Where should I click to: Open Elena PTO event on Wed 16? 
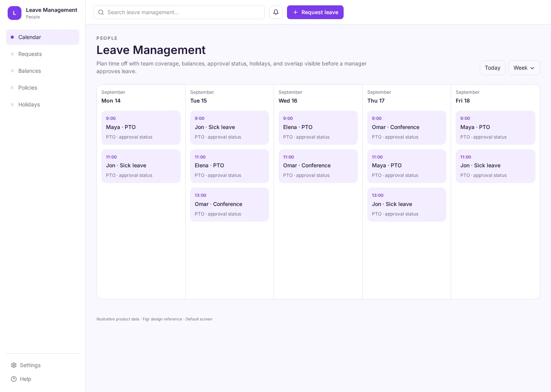[x=318, y=127]
